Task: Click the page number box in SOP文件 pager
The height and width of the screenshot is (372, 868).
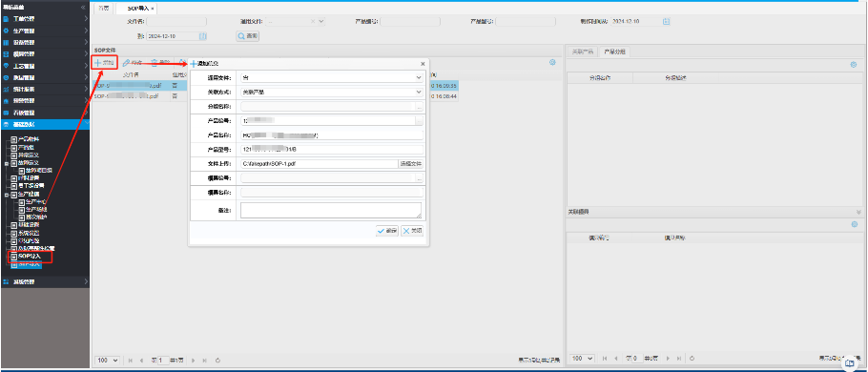Action: 162,360
